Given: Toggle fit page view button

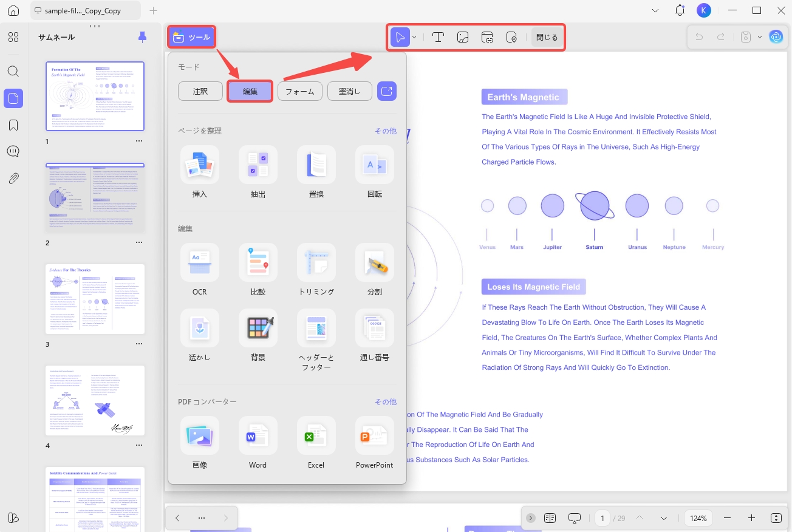Looking at the screenshot, I should pos(776,518).
